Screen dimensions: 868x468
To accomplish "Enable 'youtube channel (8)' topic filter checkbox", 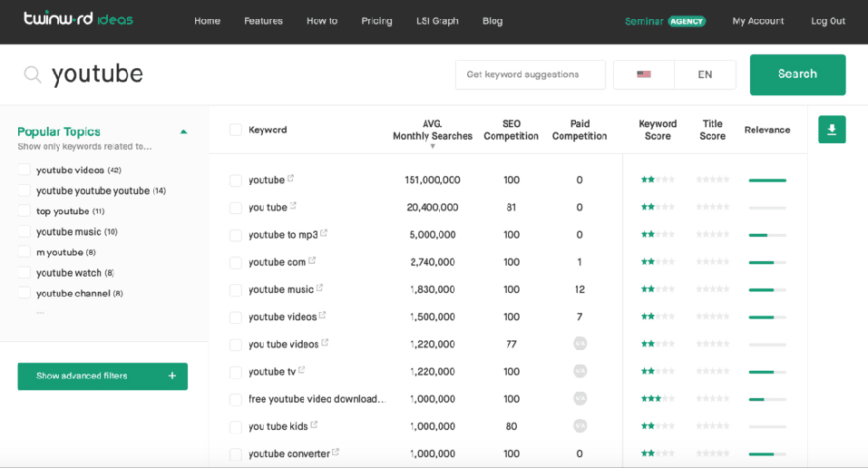I will (24, 293).
